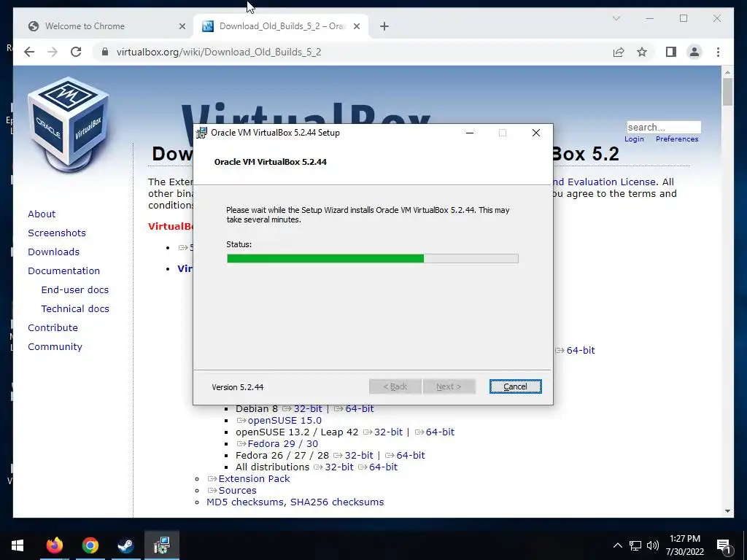Open Steam from the taskbar
Viewport: 747px width, 560px height.
[125, 545]
